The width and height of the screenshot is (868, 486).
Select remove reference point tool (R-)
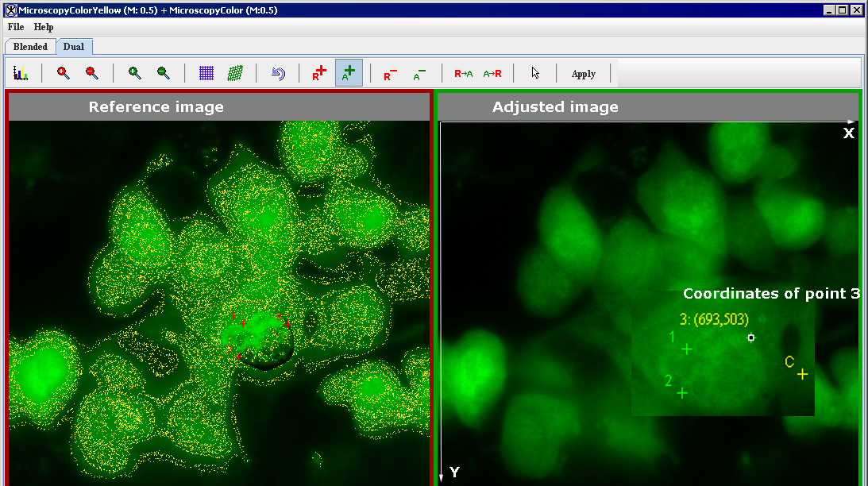click(391, 73)
